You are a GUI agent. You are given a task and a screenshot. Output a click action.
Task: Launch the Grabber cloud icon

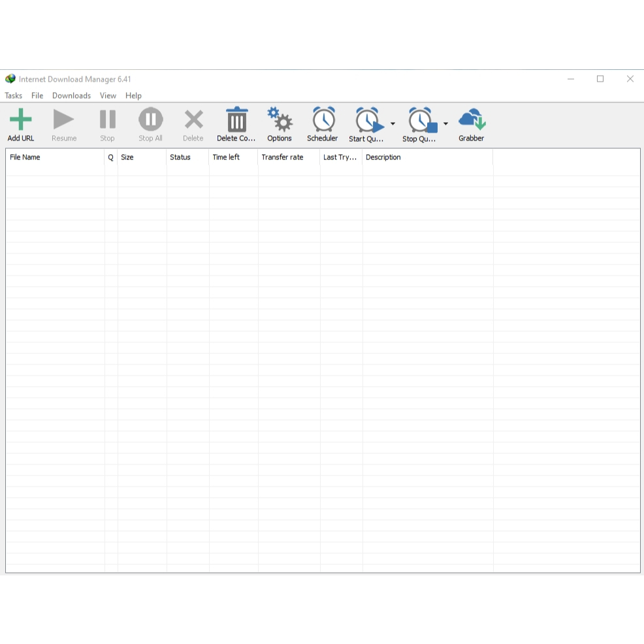tap(471, 120)
